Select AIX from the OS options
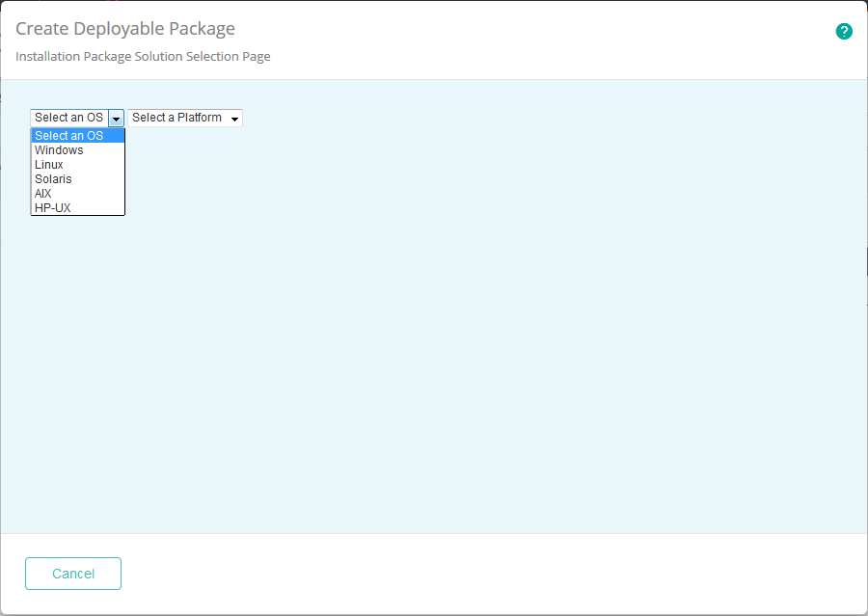The width and height of the screenshot is (868, 616). pos(43,194)
